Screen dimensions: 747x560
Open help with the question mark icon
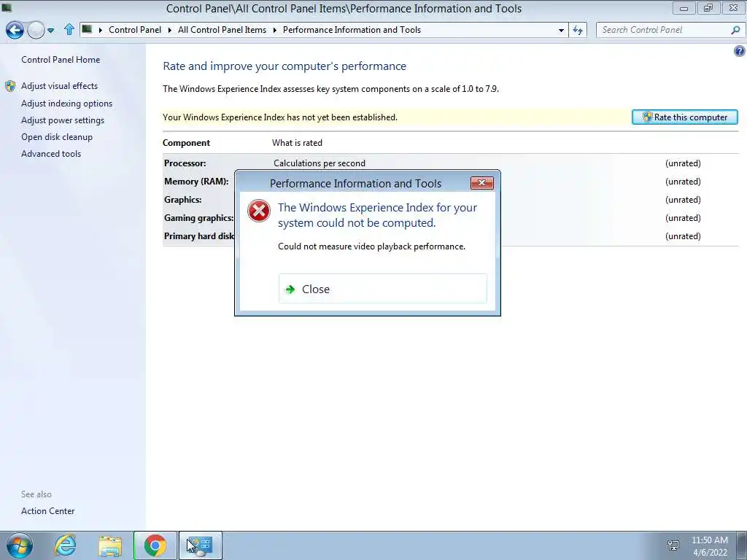coord(740,51)
